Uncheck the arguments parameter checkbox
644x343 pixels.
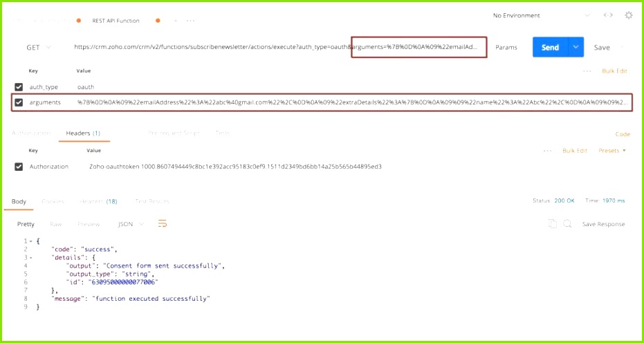pos(19,102)
